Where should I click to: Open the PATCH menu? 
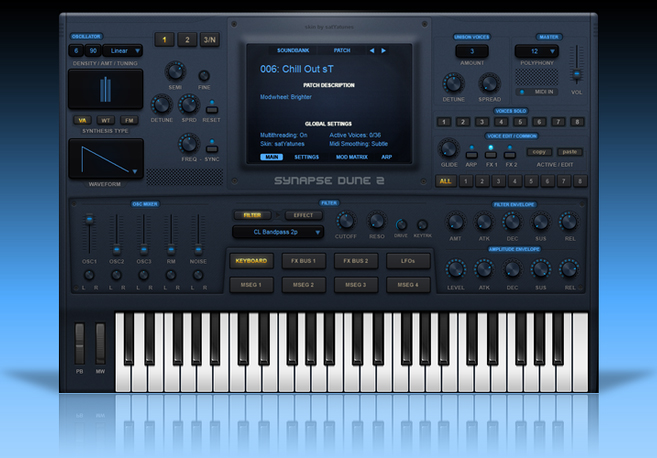[342, 50]
